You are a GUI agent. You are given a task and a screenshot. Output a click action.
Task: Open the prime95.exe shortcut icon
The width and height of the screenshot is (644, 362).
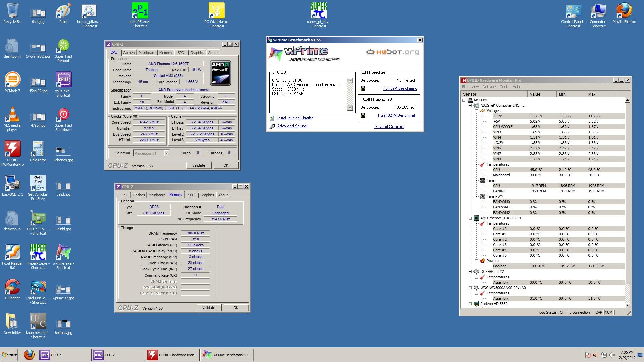140,15
